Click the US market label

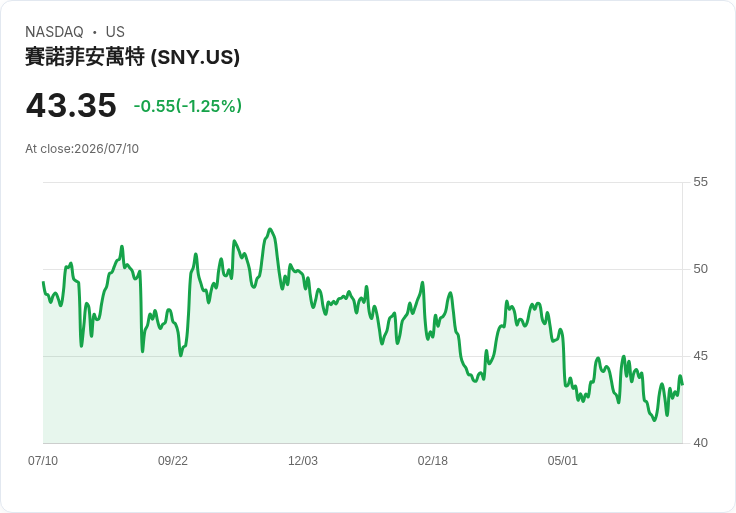coord(115,32)
